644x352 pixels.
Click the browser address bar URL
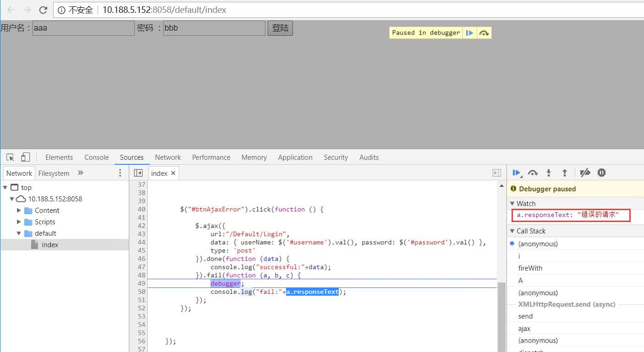164,10
